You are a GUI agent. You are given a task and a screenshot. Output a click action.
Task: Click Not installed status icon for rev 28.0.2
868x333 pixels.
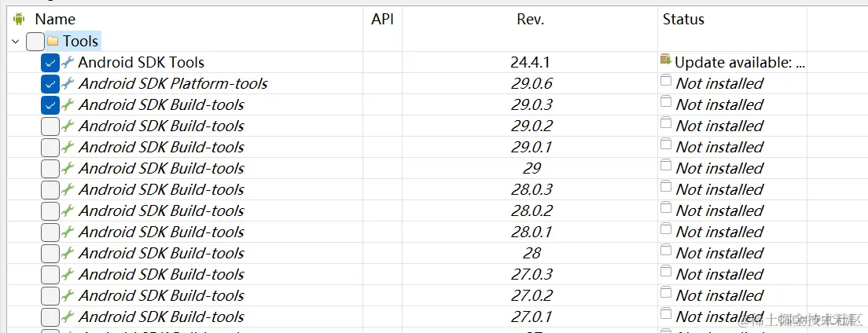point(666,208)
